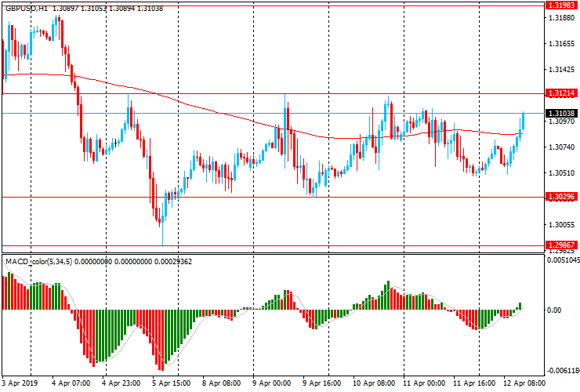Image resolution: width=580 pixels, height=392 pixels.
Task: Select the 10 Apr 08:00 time label
Action: point(373,384)
